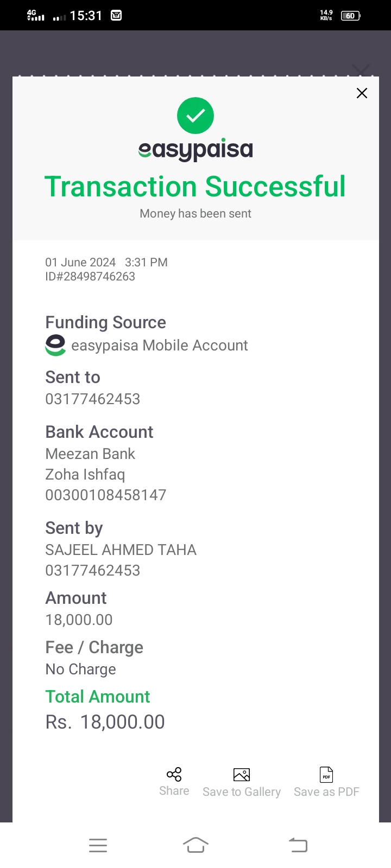The image size is (391, 868).
Task: Tap the Save as PDF file icon
Action: (x=326, y=775)
